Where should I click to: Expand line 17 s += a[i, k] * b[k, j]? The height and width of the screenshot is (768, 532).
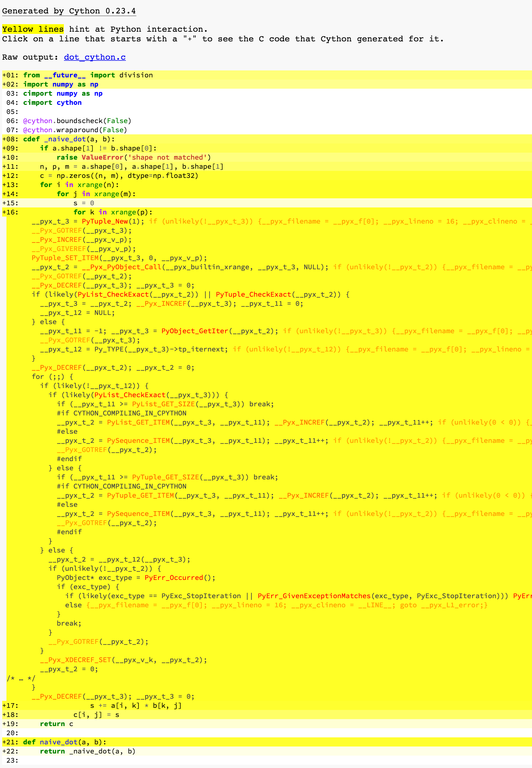click(x=136, y=706)
